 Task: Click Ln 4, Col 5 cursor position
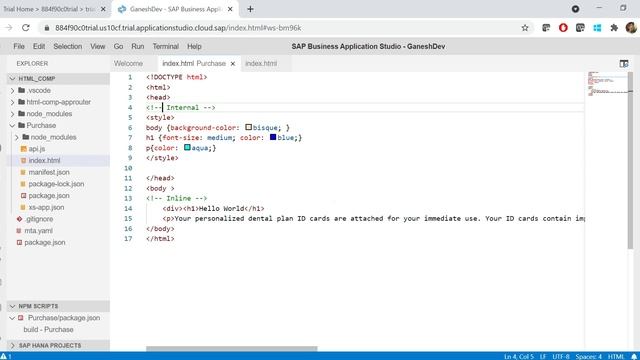point(518,356)
